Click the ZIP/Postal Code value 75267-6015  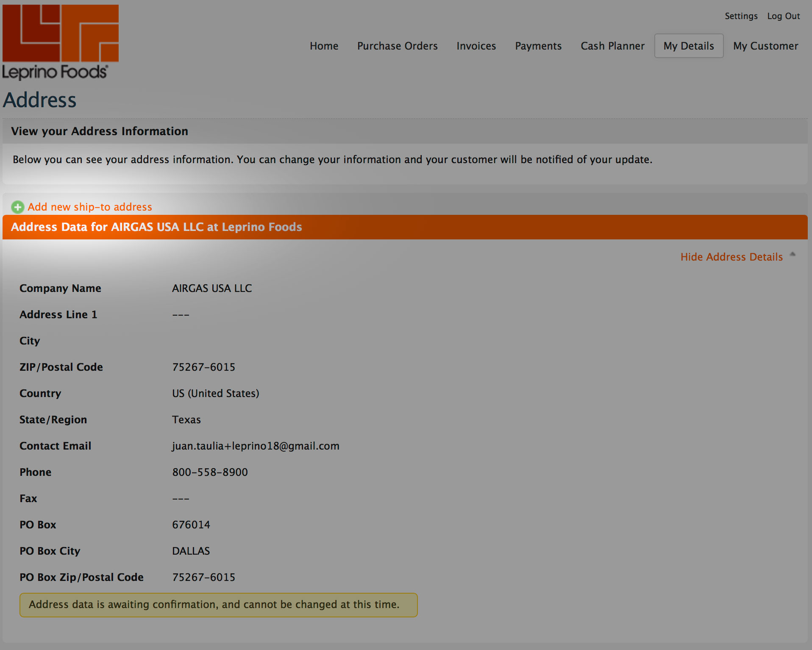tap(203, 367)
